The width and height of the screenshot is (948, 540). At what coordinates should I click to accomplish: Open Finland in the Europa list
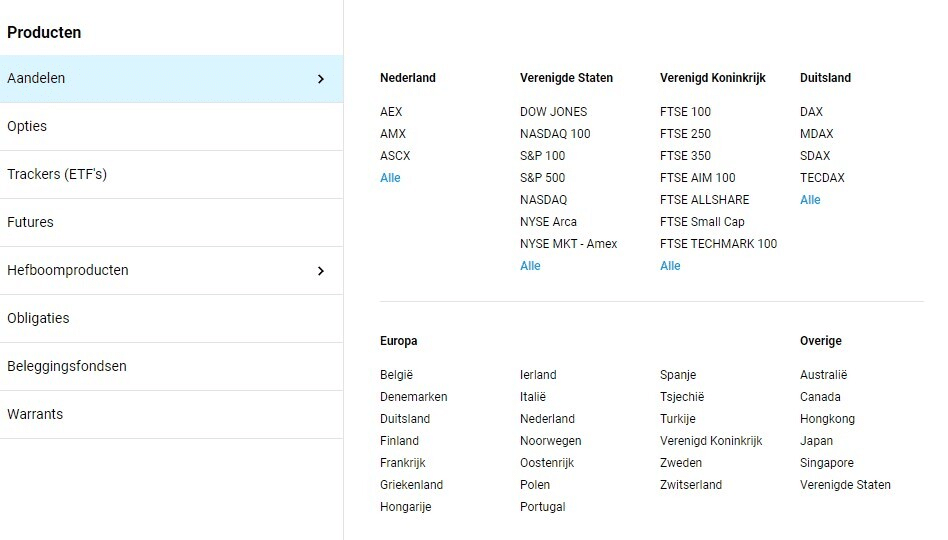click(399, 441)
